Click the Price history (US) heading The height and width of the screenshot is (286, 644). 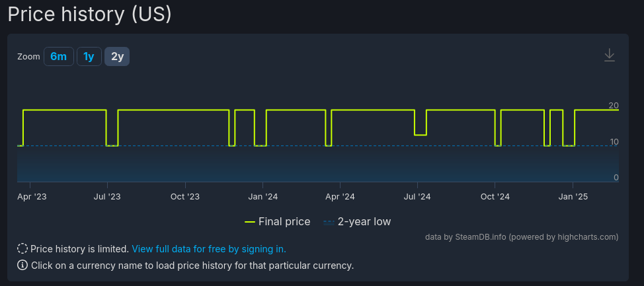(x=89, y=13)
